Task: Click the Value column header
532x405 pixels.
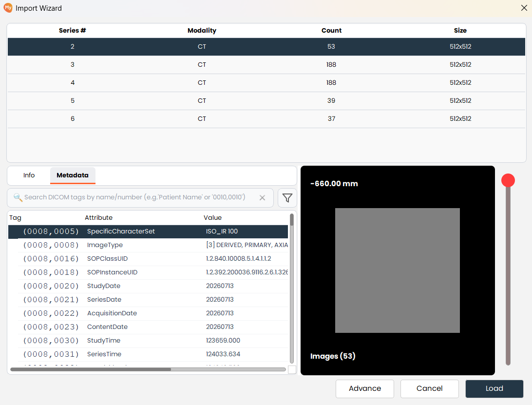Action: click(212, 217)
